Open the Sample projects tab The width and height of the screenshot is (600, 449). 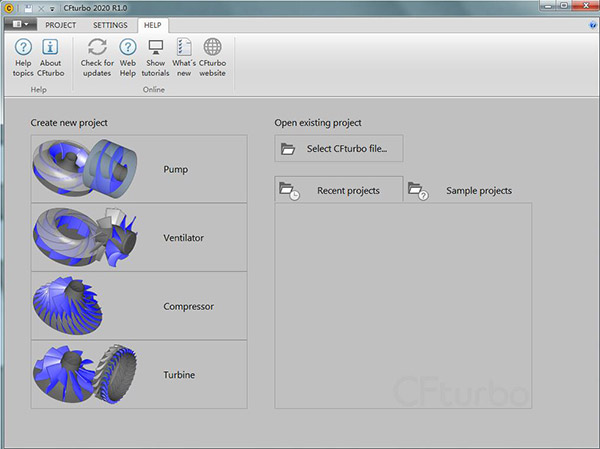pos(468,190)
